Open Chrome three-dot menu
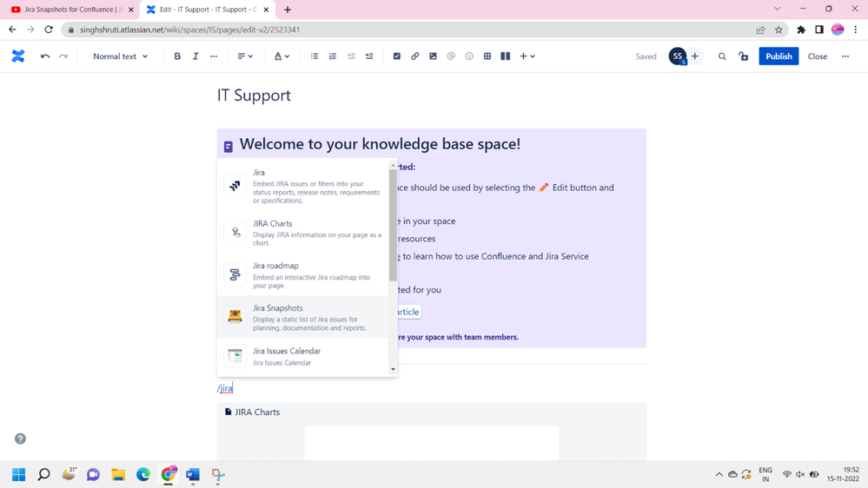Image resolution: width=868 pixels, height=488 pixels. click(x=856, y=30)
